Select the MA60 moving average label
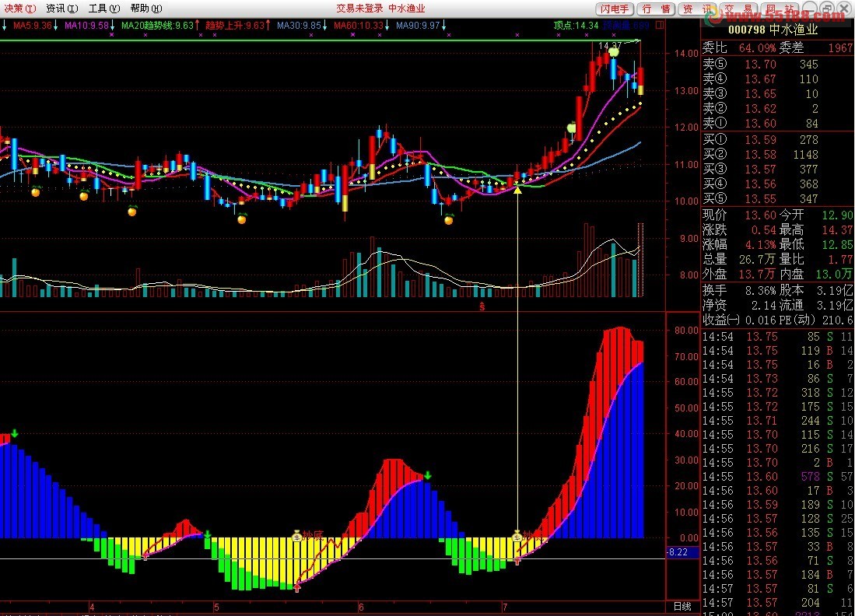 (358, 26)
